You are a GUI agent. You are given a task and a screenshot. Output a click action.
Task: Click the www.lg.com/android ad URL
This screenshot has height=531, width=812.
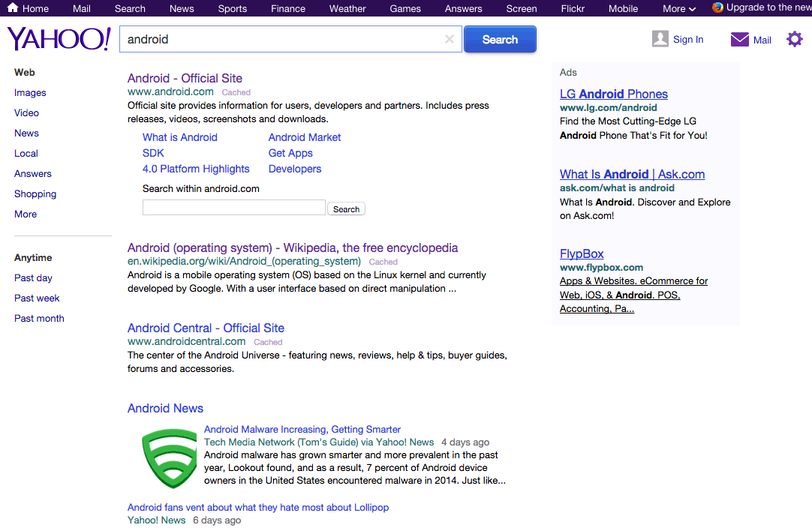pos(609,108)
